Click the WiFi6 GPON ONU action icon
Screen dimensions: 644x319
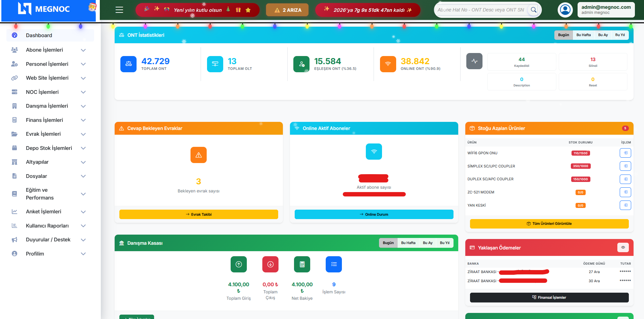pos(625,153)
